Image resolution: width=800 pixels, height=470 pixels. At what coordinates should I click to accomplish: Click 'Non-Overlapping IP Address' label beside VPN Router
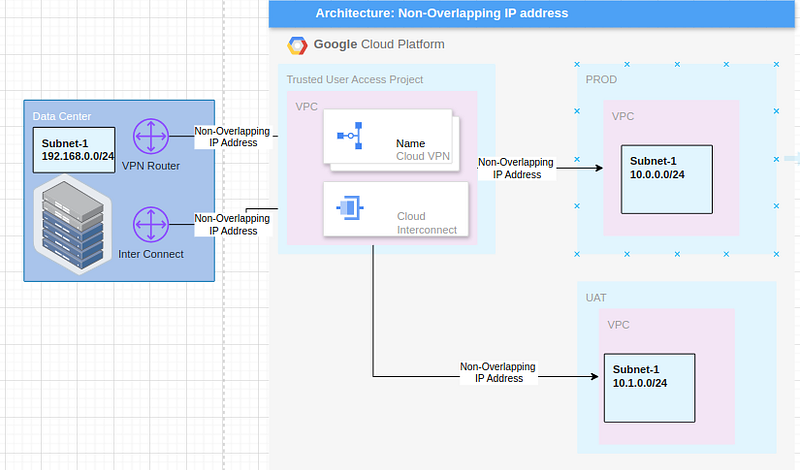pos(233,137)
